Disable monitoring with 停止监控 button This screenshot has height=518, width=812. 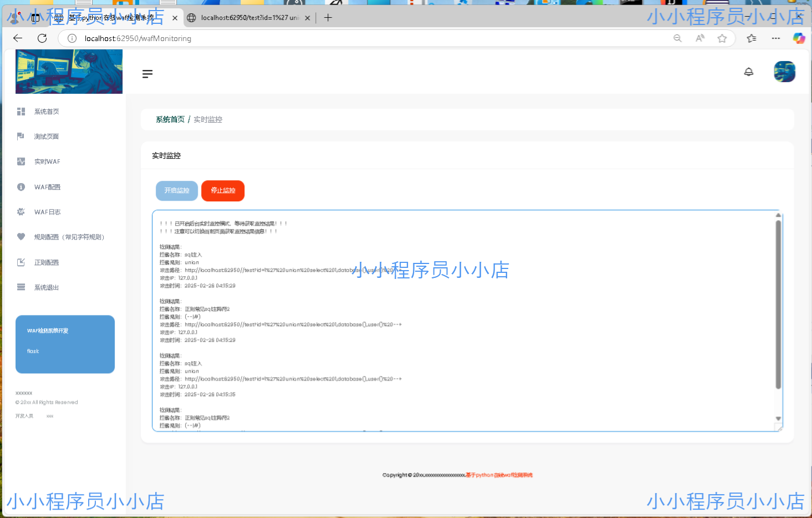click(222, 190)
